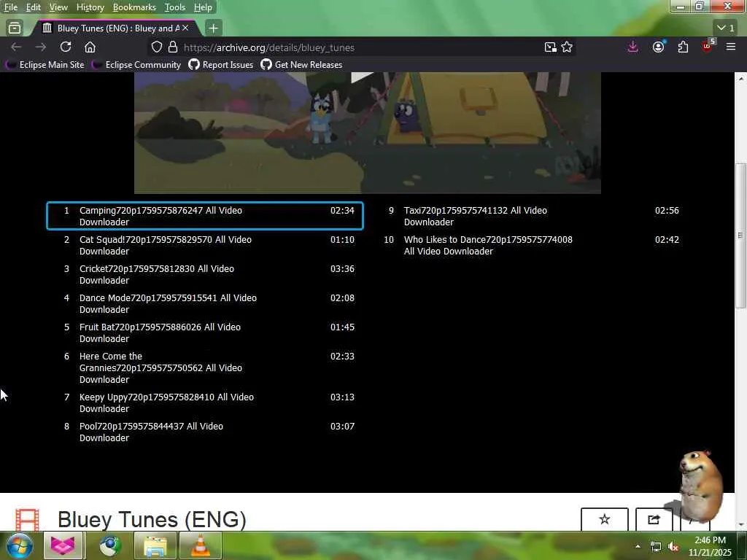Play track 1 Camping

pos(205,216)
